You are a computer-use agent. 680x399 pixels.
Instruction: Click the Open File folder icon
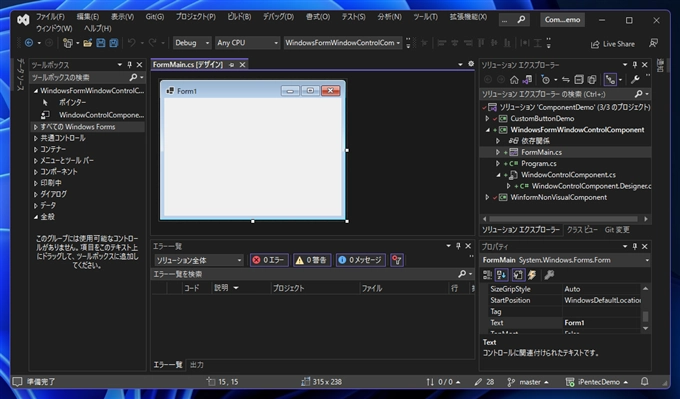click(x=88, y=43)
